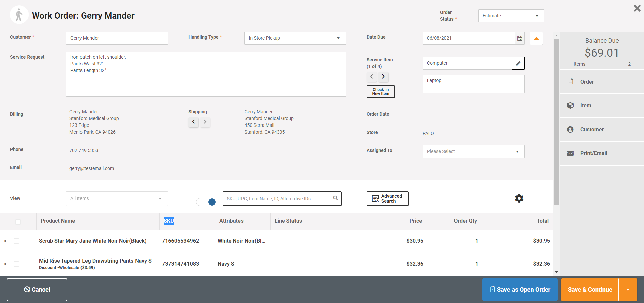The image size is (644, 303).
Task: Check Scrub Star Mary Jane row checkbox
Action: tap(16, 241)
